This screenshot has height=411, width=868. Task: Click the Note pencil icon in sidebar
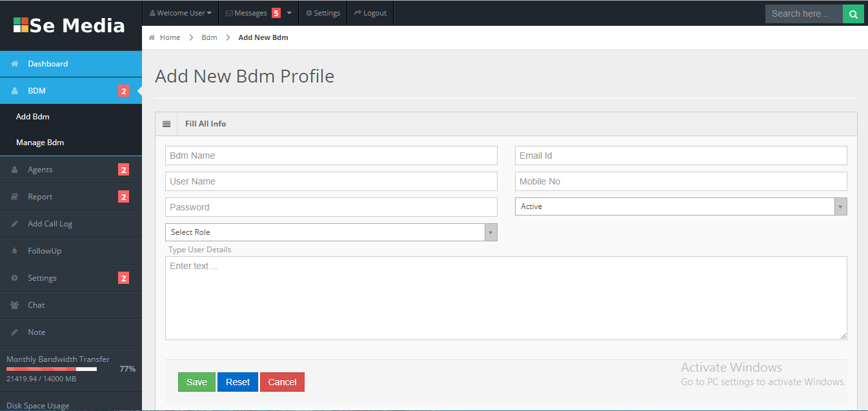[x=15, y=332]
